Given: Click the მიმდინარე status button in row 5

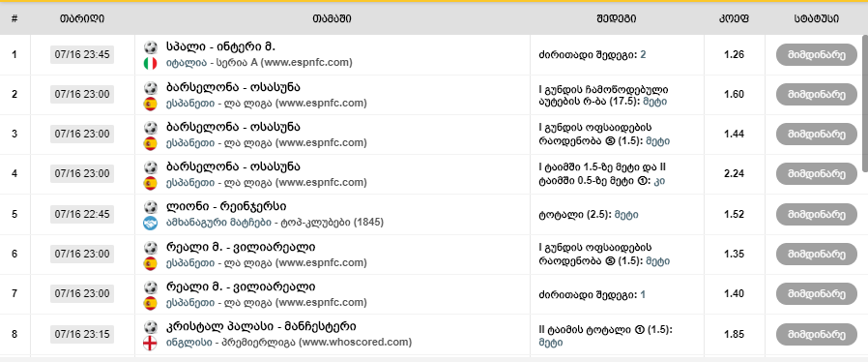Looking at the screenshot, I should click(816, 215).
